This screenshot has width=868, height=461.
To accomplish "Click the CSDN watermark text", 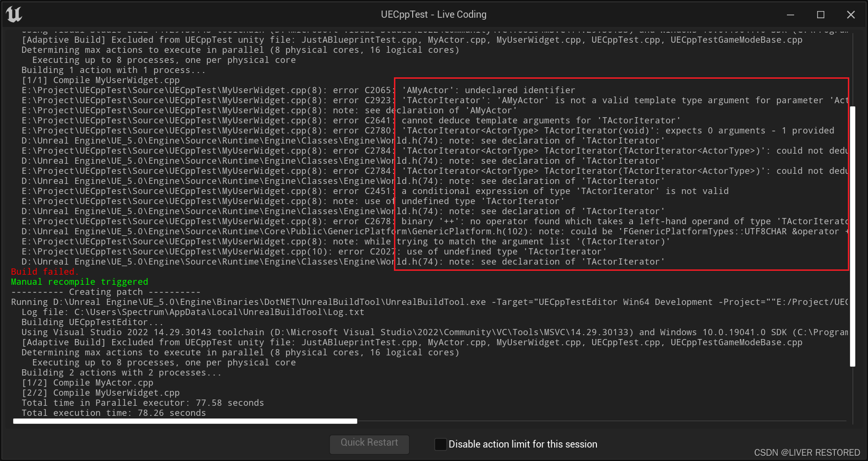I will point(807,452).
